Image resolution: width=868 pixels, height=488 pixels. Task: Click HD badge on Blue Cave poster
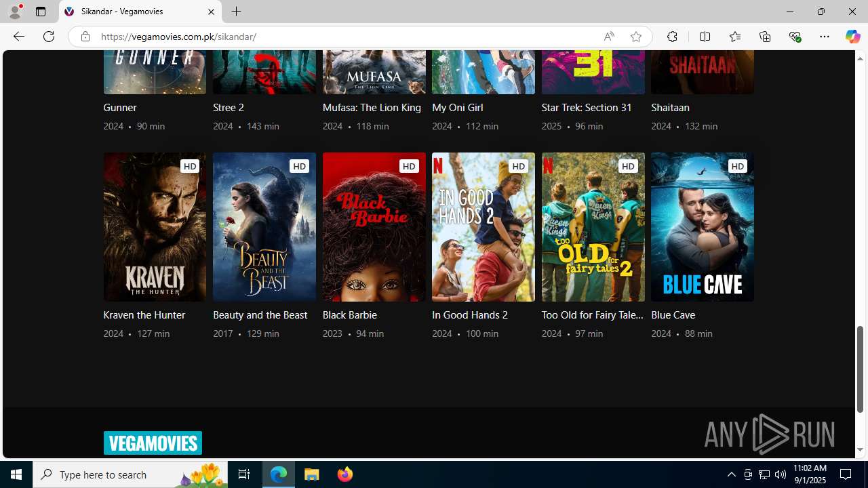click(x=737, y=166)
